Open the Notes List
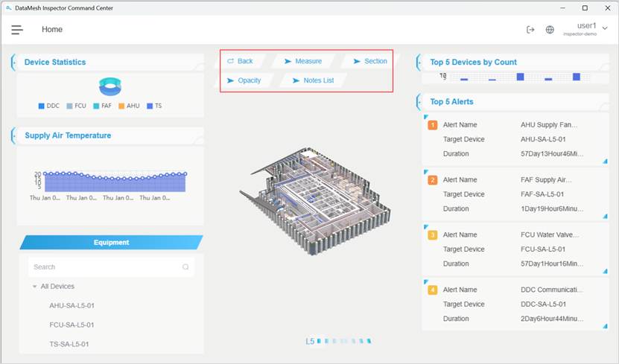Screen dimensions: 619x364 (313, 80)
